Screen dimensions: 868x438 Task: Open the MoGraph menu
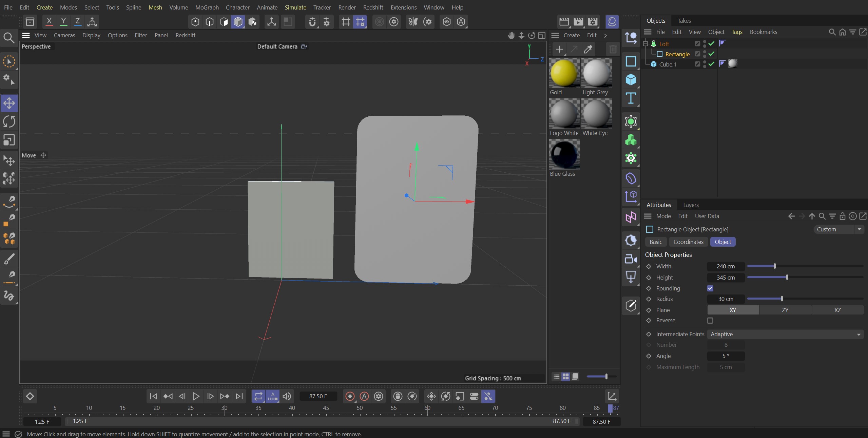click(207, 7)
